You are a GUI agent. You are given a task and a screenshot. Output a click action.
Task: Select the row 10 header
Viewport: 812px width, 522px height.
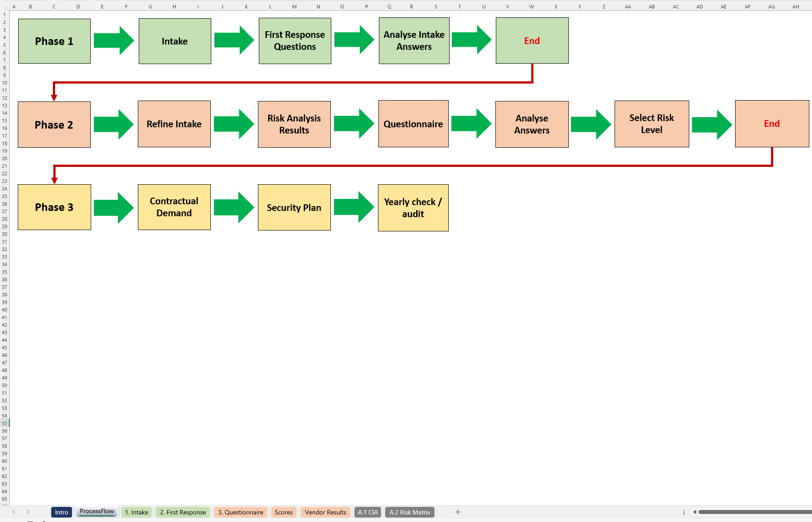(4, 83)
